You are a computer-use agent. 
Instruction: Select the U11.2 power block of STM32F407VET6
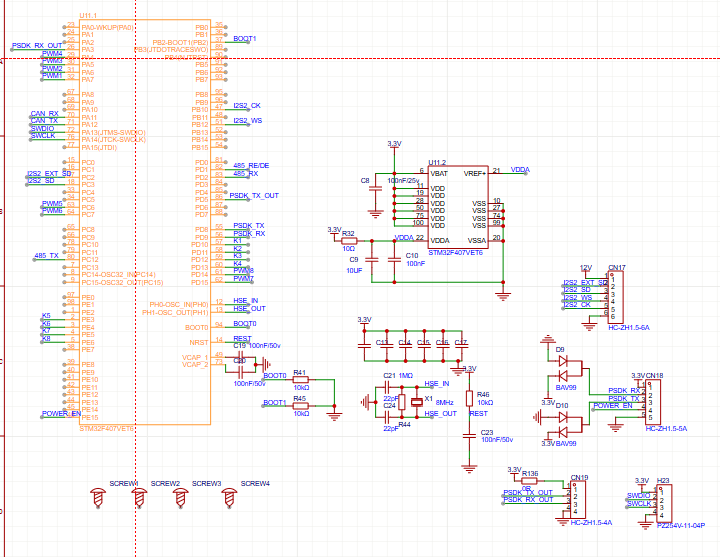point(458,207)
